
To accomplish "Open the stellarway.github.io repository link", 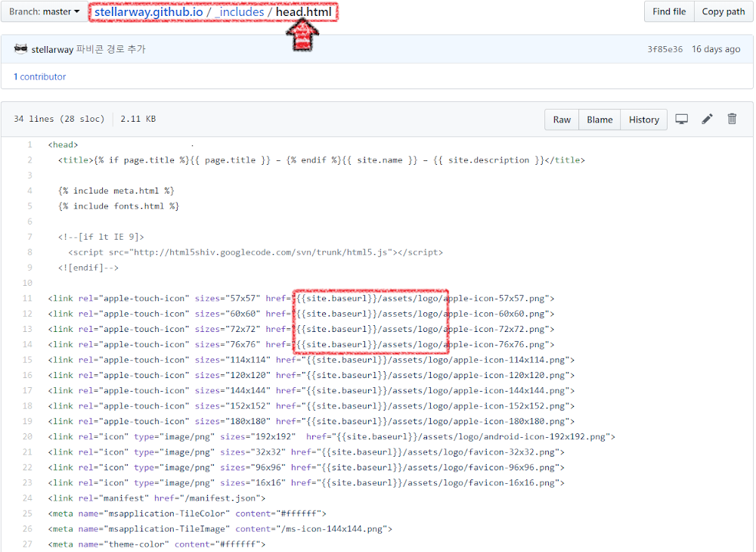I will pos(148,11).
